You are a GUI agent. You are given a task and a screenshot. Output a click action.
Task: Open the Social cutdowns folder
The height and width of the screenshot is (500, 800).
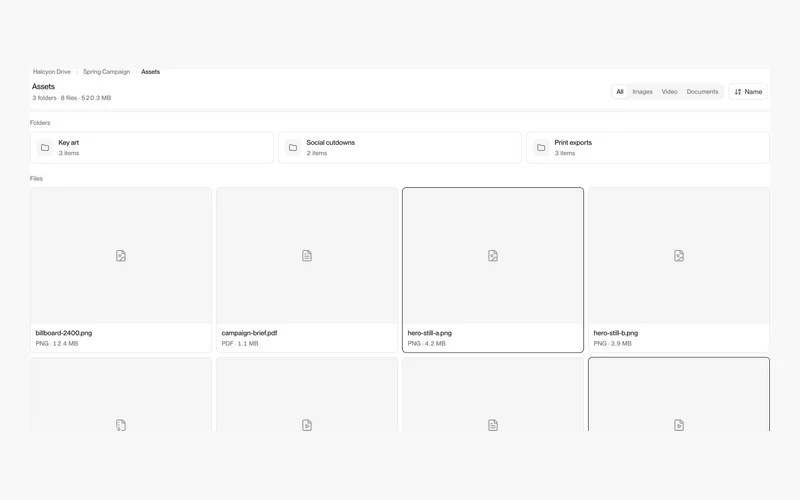click(x=400, y=147)
